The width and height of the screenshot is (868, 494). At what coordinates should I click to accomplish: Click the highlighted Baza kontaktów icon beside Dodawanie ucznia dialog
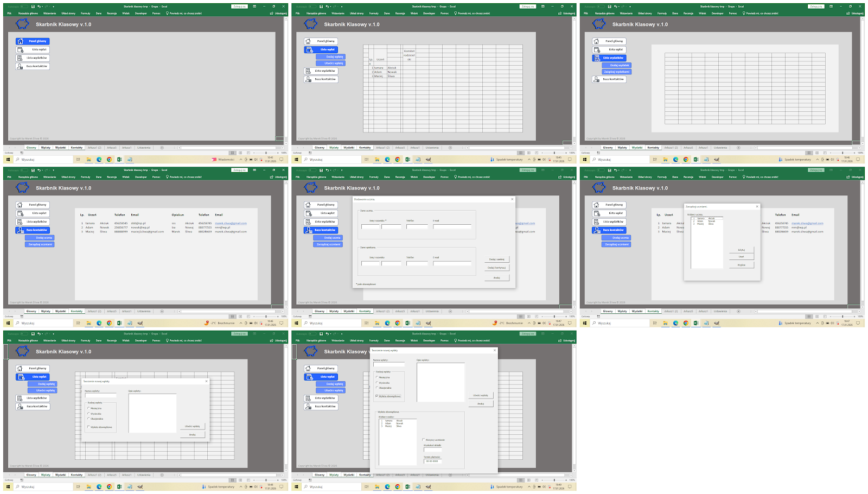(309, 230)
